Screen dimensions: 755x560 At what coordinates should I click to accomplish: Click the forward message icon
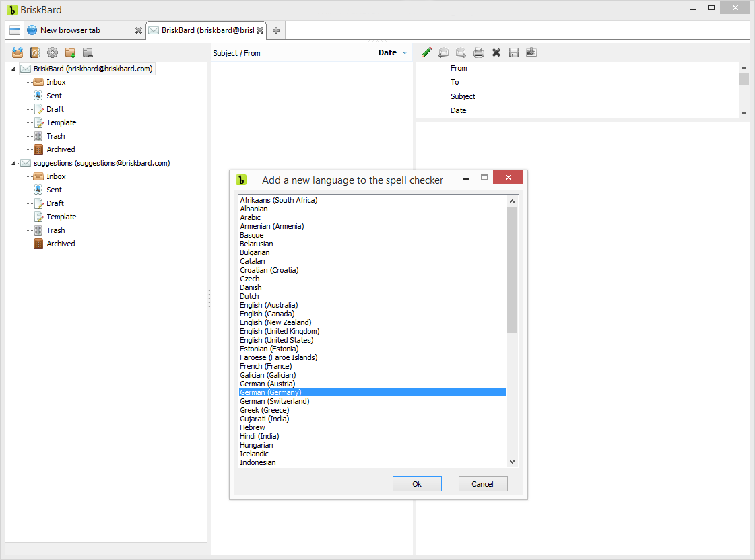click(x=461, y=53)
